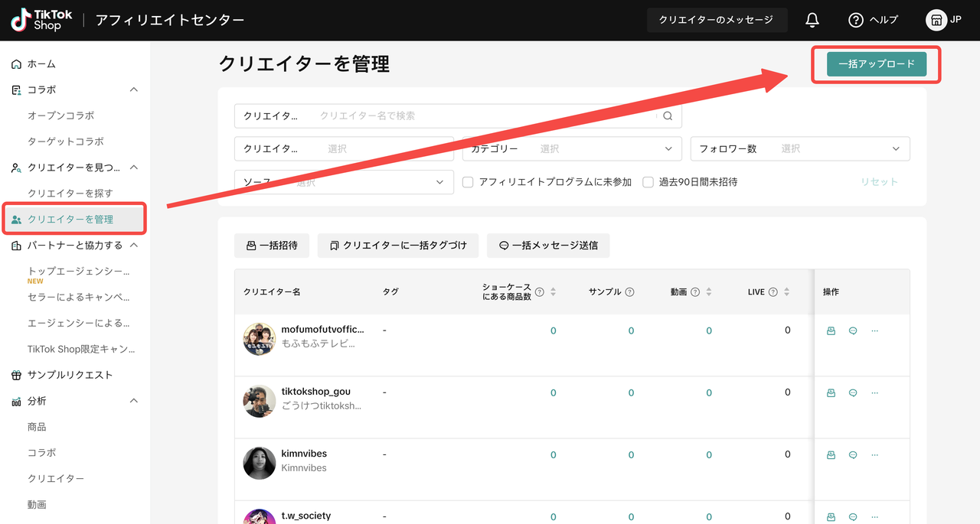Click the tiktokshop_gou creator name
This screenshot has width=980, height=524.
[316, 392]
